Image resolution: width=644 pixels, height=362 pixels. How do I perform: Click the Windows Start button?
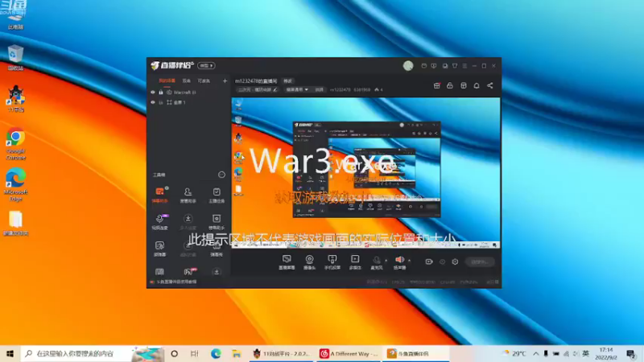click(10, 353)
